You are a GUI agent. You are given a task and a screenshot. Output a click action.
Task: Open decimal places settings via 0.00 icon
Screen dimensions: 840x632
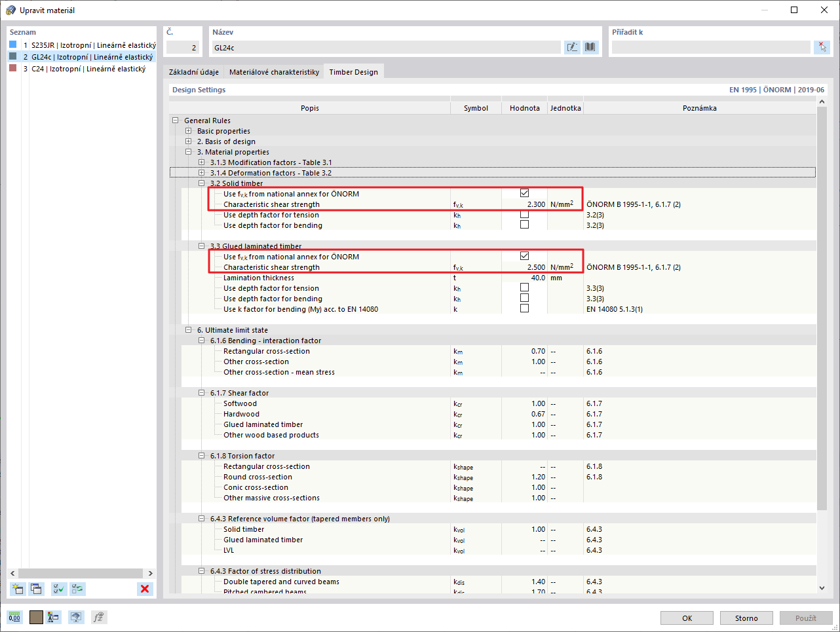(14, 617)
